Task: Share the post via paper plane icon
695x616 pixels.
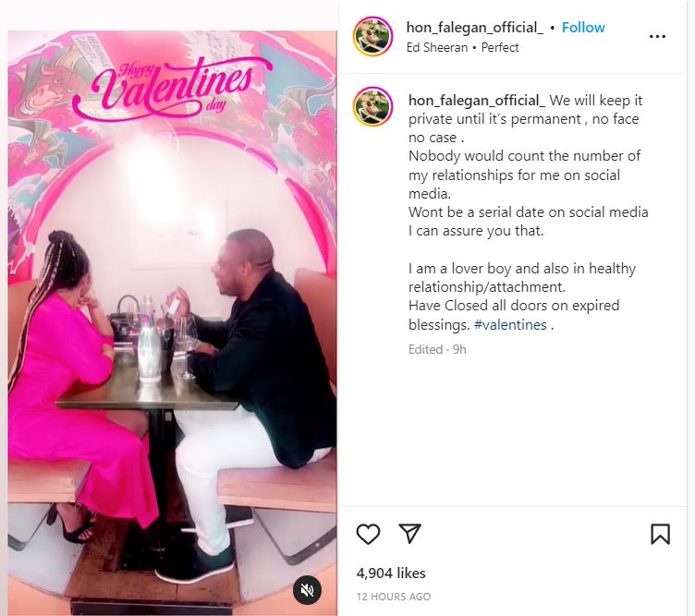Action: pos(409,533)
